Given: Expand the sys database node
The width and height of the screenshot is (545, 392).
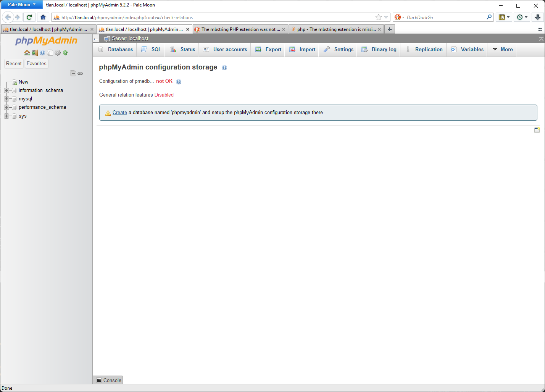Looking at the screenshot, I should 6,116.
